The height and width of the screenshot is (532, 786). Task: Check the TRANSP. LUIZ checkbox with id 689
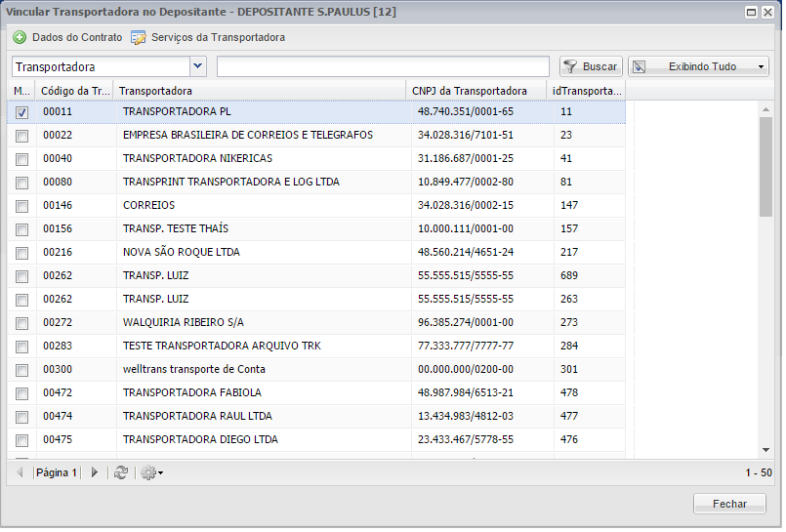(21, 276)
